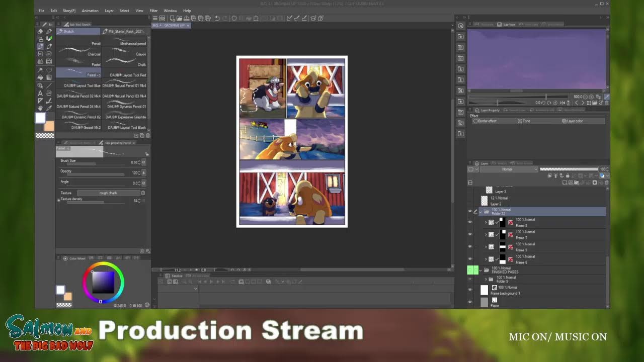Select the Text tool (A icon)
Screen dimensions: 644x362
coord(40,93)
